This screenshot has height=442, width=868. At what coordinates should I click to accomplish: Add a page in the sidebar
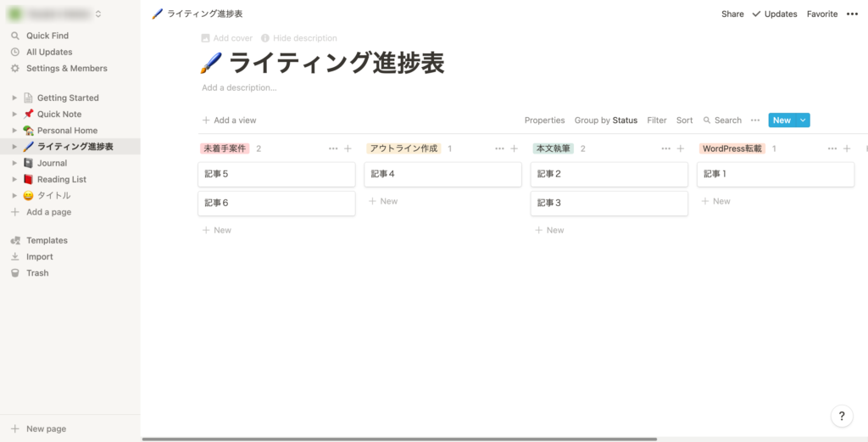(x=70, y=212)
